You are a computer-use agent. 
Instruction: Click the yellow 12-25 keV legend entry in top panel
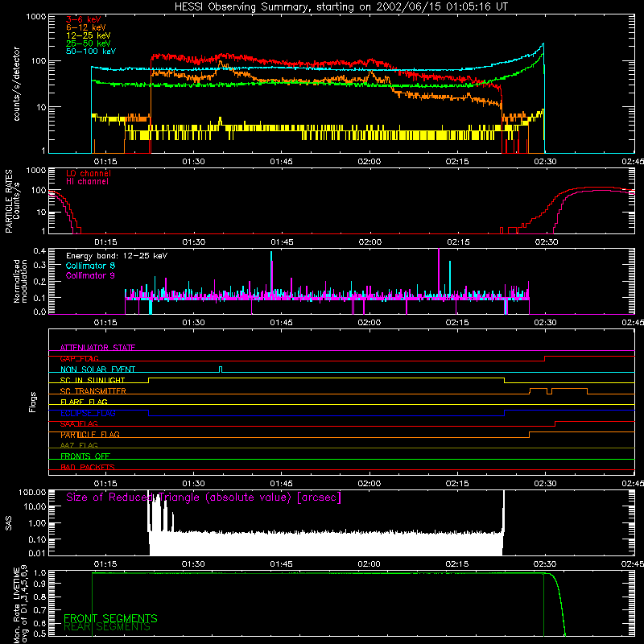89,35
